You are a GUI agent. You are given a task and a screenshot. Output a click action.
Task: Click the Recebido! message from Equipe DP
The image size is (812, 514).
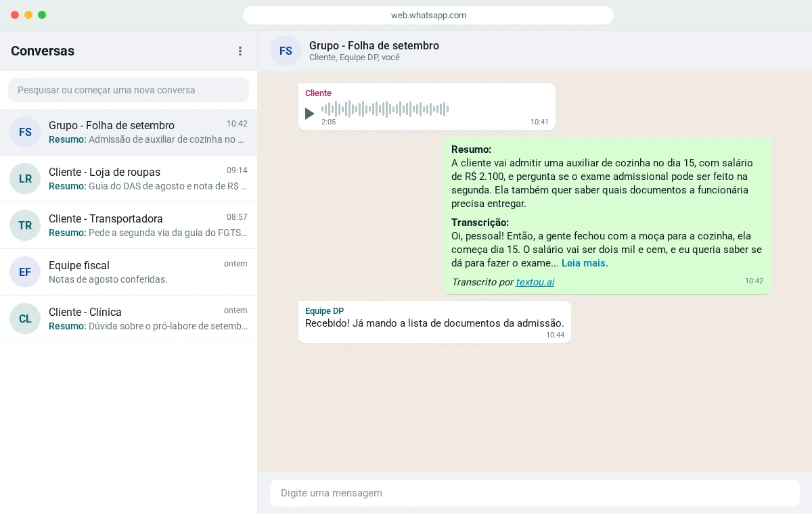click(x=434, y=323)
